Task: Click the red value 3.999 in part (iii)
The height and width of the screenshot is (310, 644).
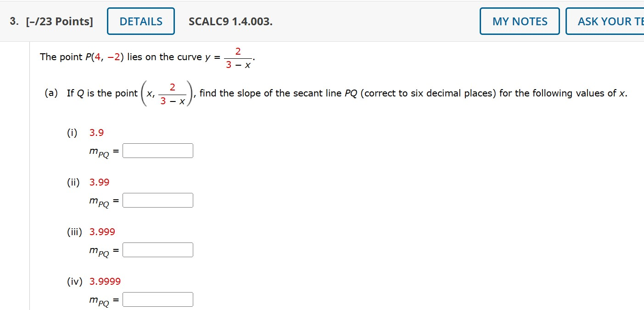Action: [x=102, y=231]
